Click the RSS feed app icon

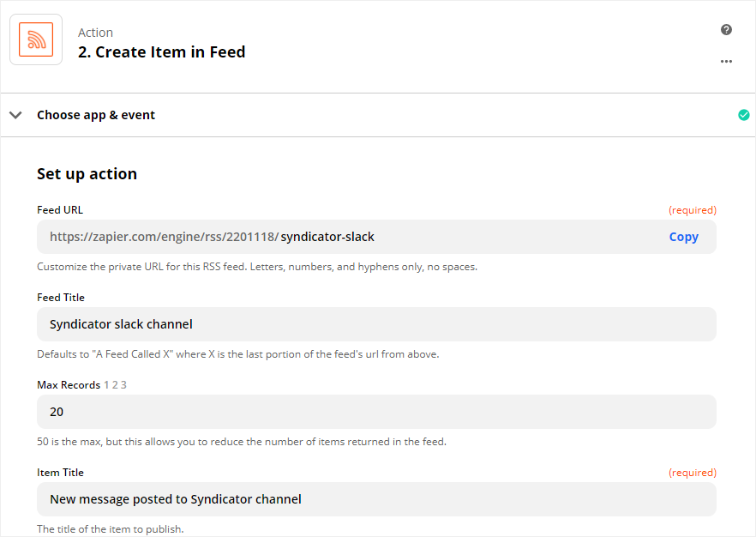click(36, 39)
